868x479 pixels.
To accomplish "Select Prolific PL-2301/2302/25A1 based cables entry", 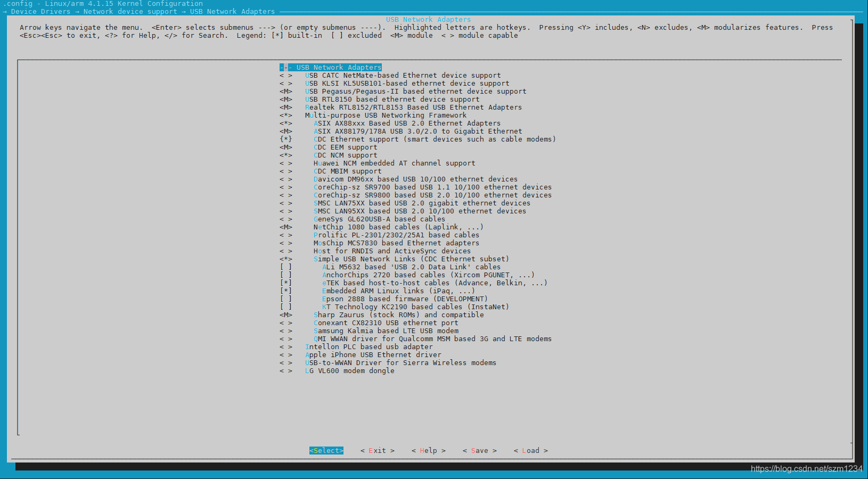I will [397, 235].
